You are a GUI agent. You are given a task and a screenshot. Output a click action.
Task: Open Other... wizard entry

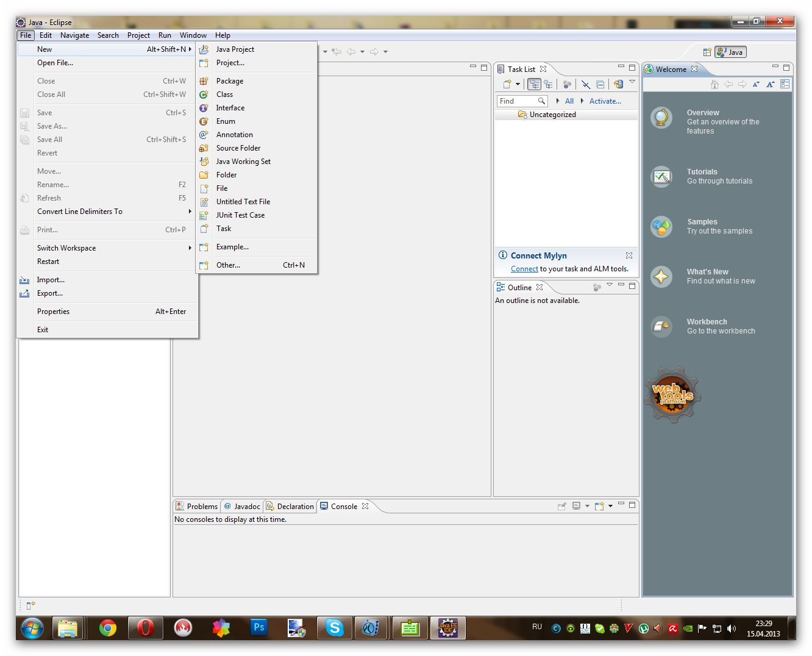257,265
